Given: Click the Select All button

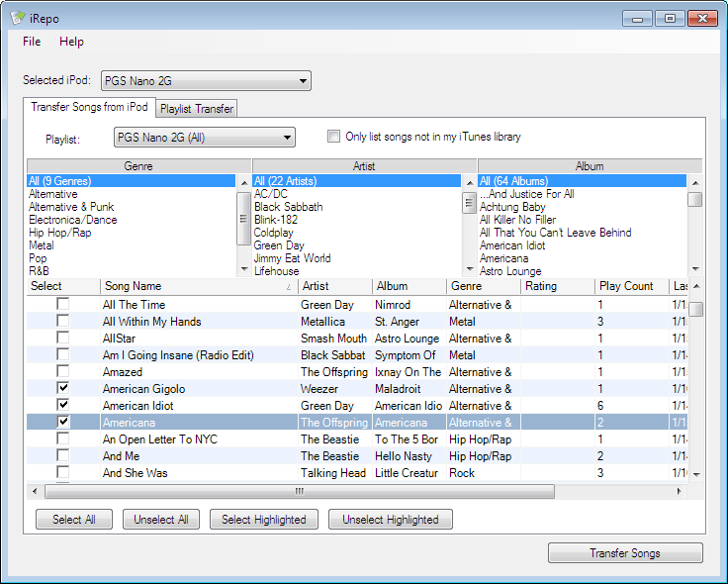Looking at the screenshot, I should coord(74,520).
